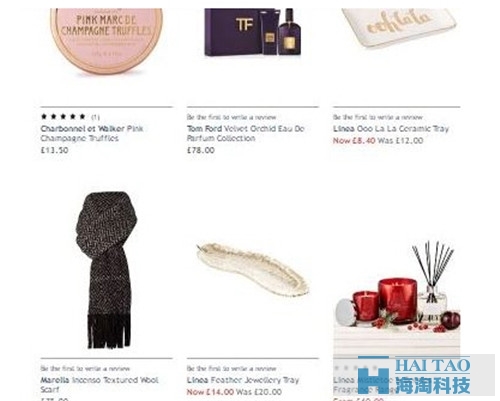Click the write a review link for the feather tray
The image size is (500, 401).
[231, 369]
